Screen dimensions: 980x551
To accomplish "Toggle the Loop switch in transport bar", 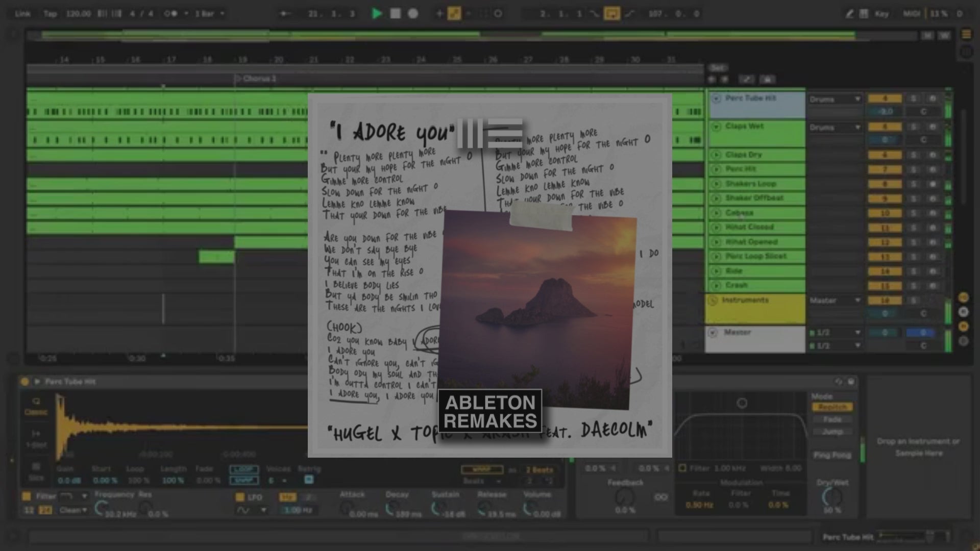I will point(611,14).
